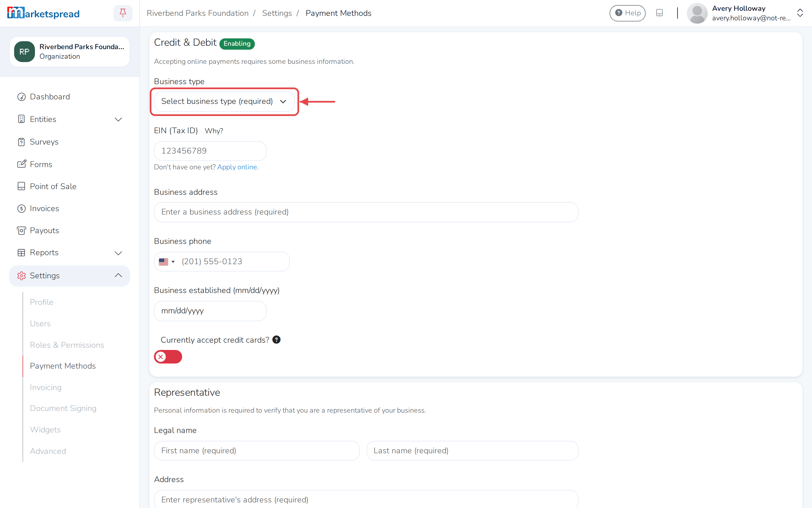Click the user avatar picture
The height and width of the screenshot is (508, 812).
point(697,13)
